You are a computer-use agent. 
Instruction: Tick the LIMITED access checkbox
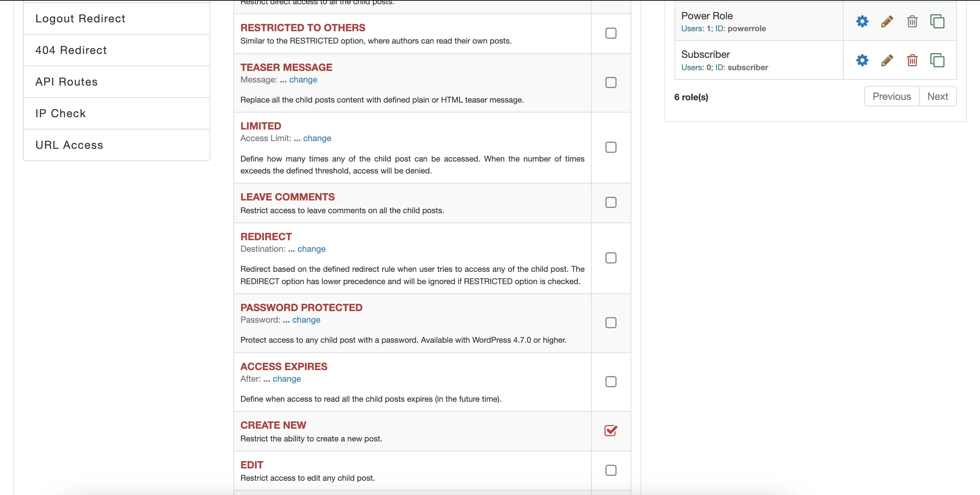point(611,147)
